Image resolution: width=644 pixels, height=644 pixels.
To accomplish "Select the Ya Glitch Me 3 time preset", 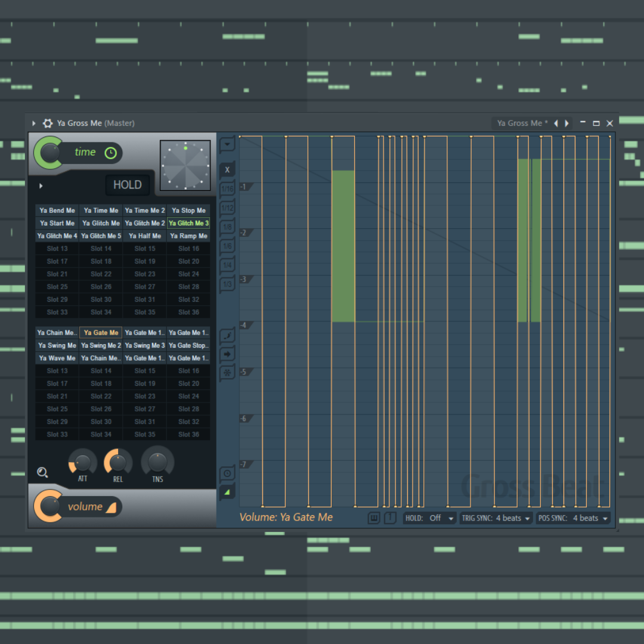I will [188, 222].
